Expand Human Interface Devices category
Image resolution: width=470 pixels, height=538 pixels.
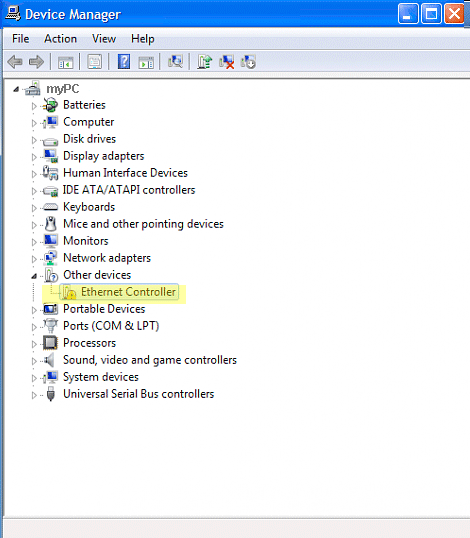tap(34, 174)
